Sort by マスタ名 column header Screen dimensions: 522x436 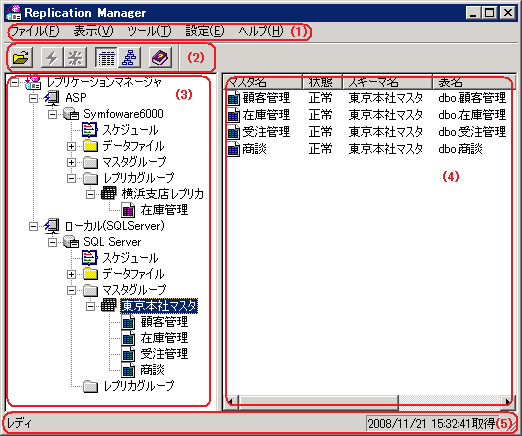click(x=263, y=82)
